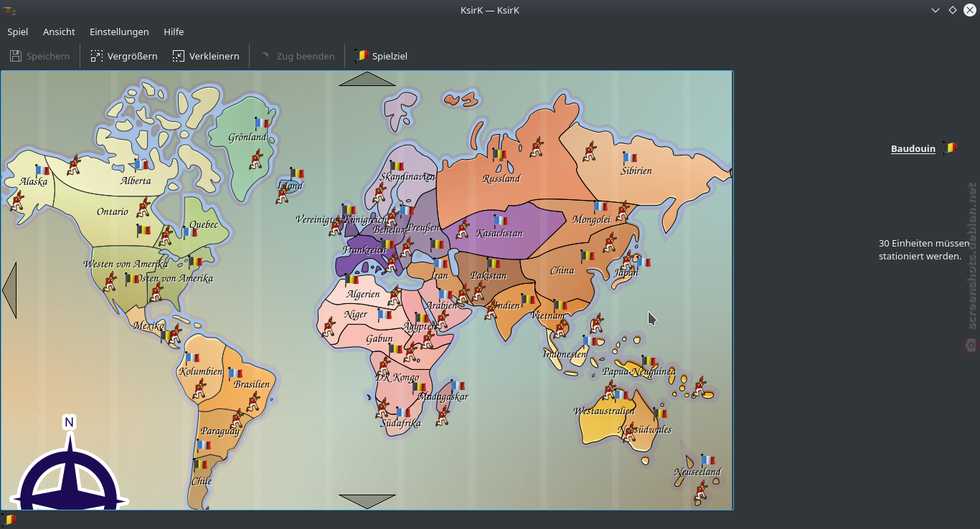Screen dimensions: 980x529
Task: Select the Belgian flag in Russland
Action: click(x=499, y=153)
